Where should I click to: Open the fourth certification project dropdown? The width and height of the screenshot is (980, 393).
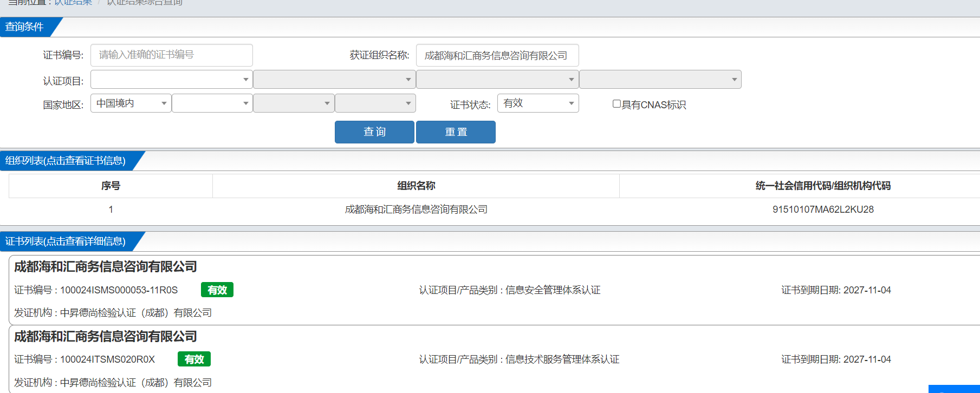pyautogui.click(x=660, y=80)
